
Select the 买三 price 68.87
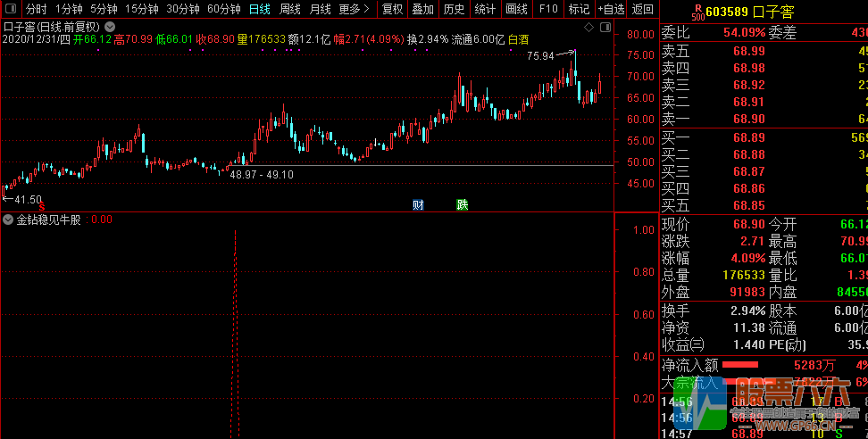point(749,171)
